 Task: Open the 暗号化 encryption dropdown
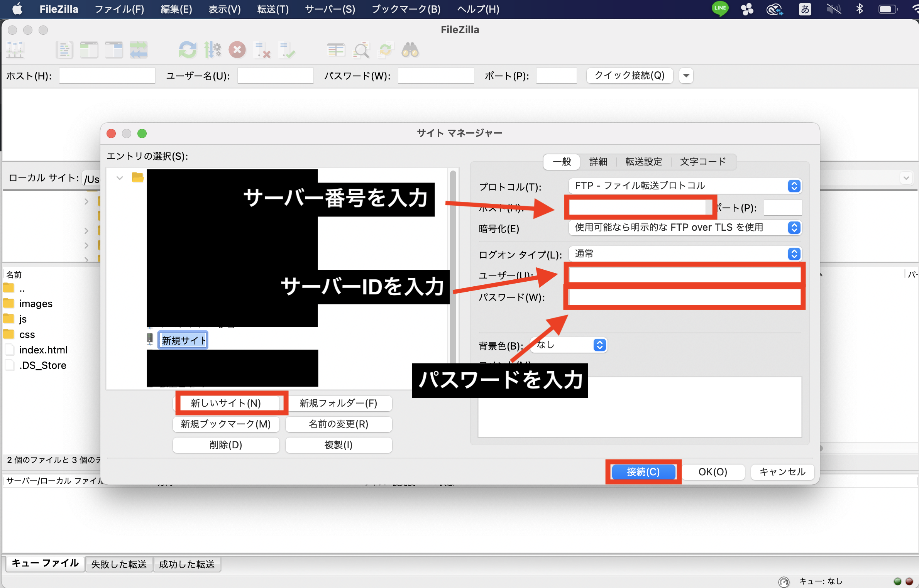pyautogui.click(x=685, y=228)
